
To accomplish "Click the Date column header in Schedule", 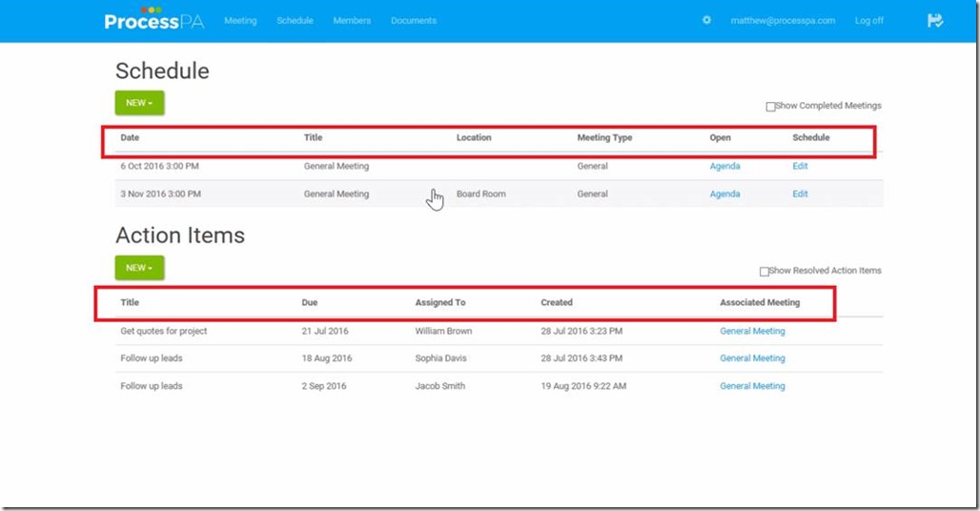I will 130,138.
